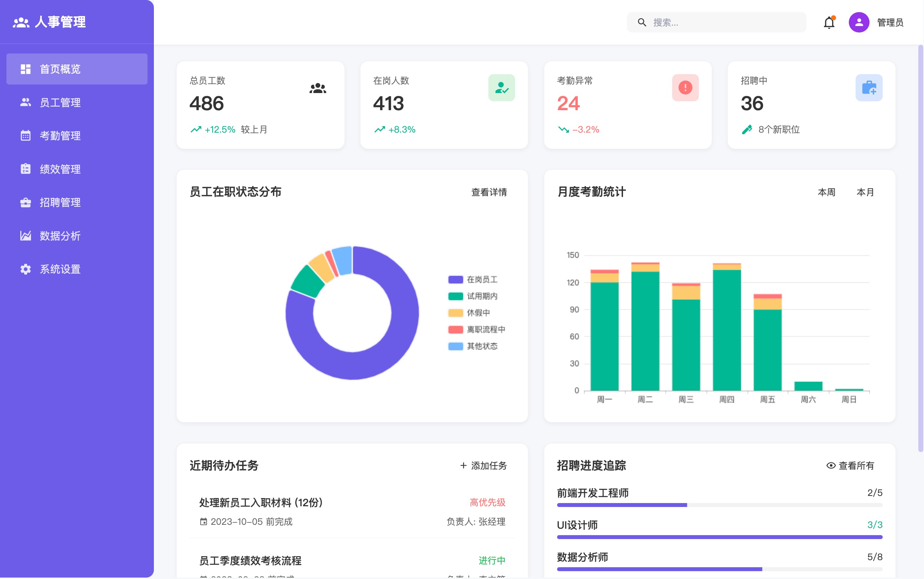Click 查看详情 link on status chart
The height and width of the screenshot is (579, 924).
489,192
